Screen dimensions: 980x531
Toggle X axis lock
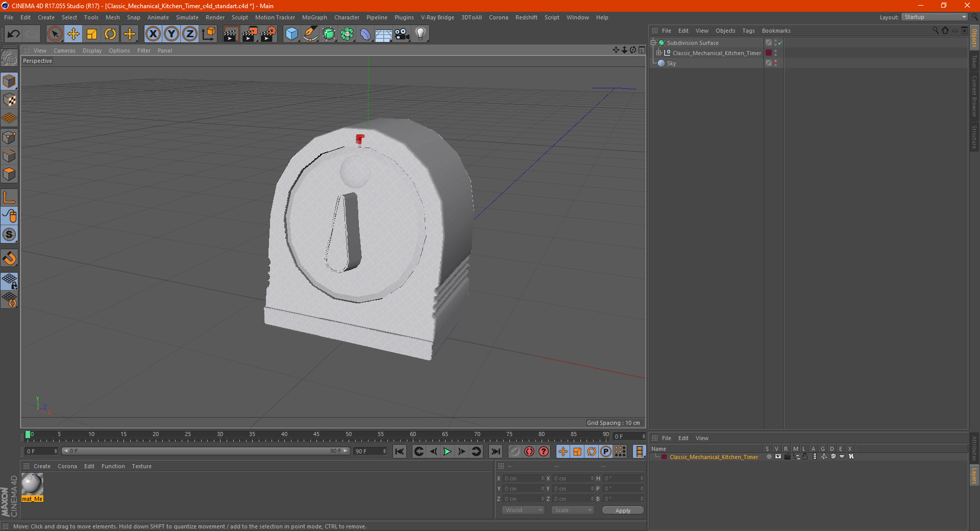click(x=153, y=34)
